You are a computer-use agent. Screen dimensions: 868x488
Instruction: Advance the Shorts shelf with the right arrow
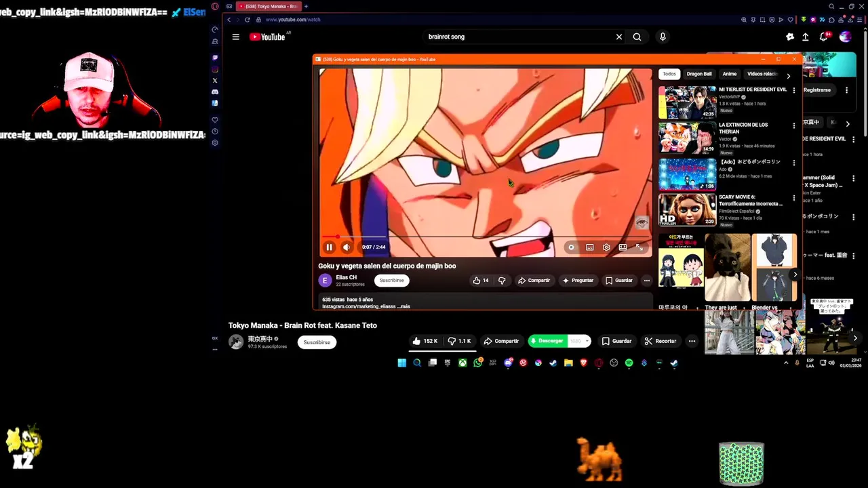[x=795, y=274]
